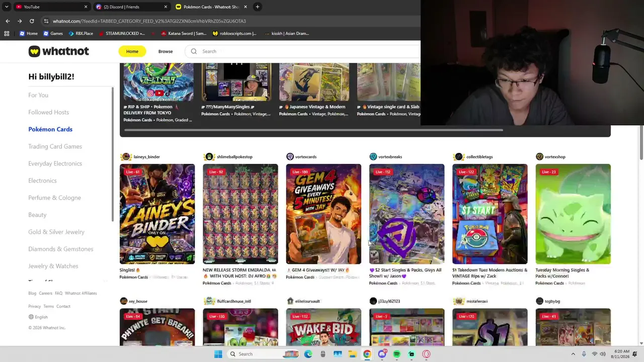Select Perfume & Cologne category

coord(55,198)
